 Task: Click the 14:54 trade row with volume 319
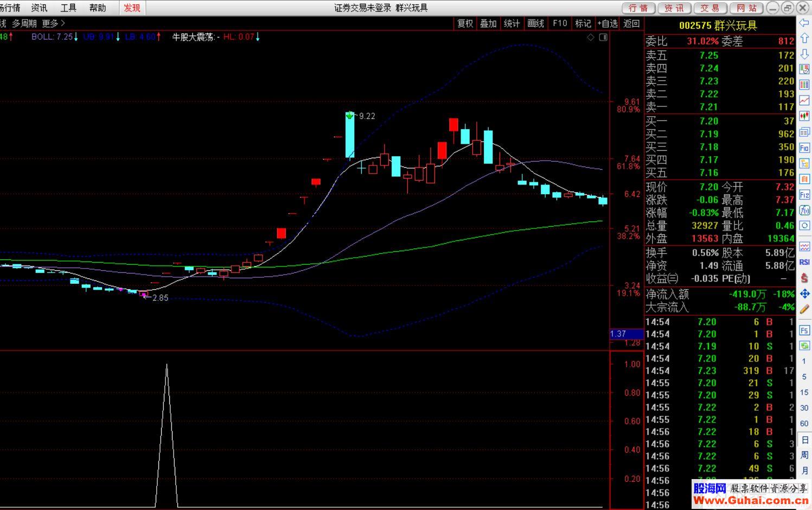coord(720,371)
